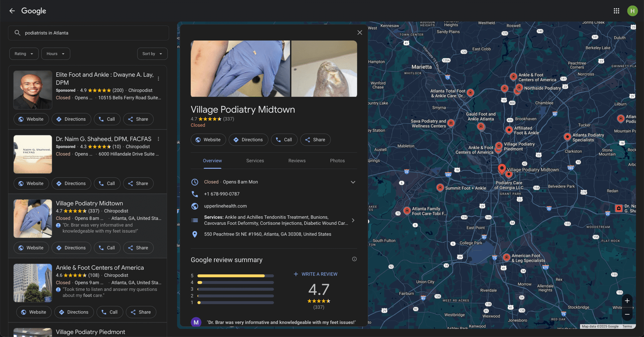This screenshot has width=644, height=337.
Task: Open the second photo in detail panel
Action: (324, 69)
